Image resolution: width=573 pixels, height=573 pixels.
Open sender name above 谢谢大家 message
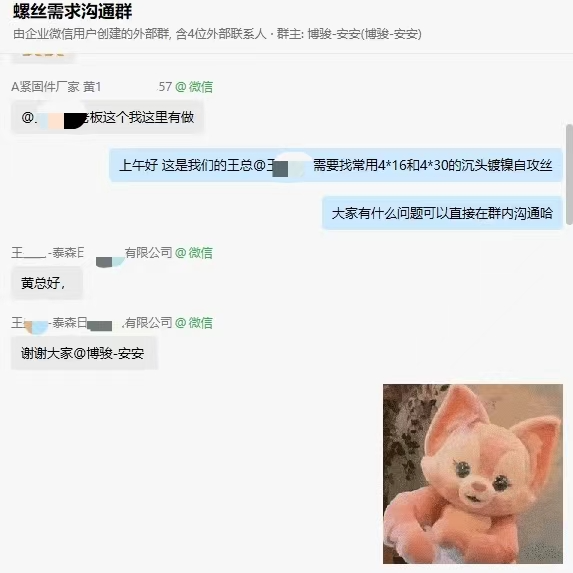pos(91,323)
